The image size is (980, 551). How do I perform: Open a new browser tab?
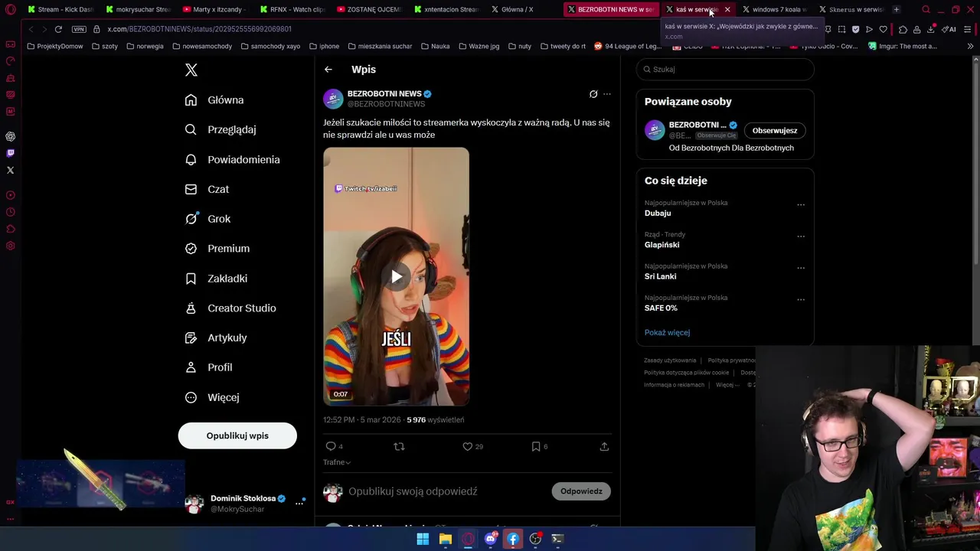pos(897,9)
